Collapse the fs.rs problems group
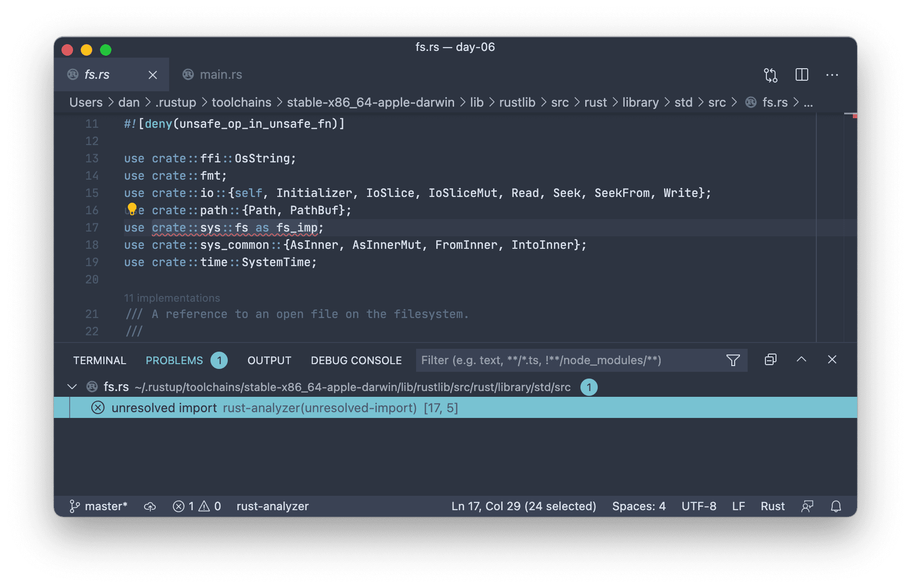This screenshot has width=911, height=588. tap(72, 387)
